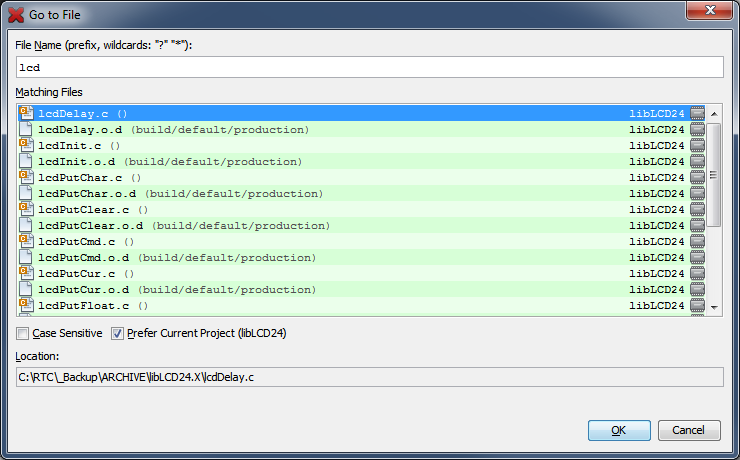
Task: Uncheck Prefer Current Project (libLCD24)
Action: tap(117, 334)
